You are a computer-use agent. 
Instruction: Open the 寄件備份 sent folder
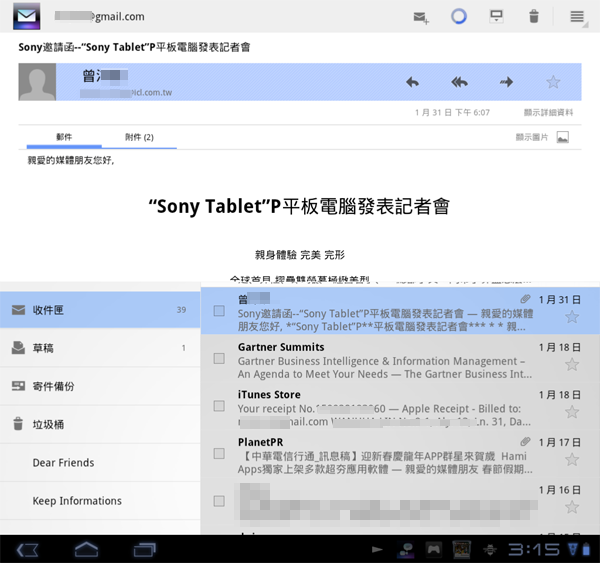tap(100, 386)
